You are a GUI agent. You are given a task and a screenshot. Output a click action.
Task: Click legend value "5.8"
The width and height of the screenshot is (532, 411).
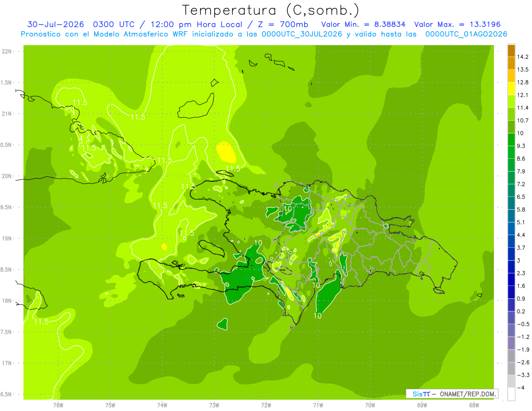pos(522,209)
